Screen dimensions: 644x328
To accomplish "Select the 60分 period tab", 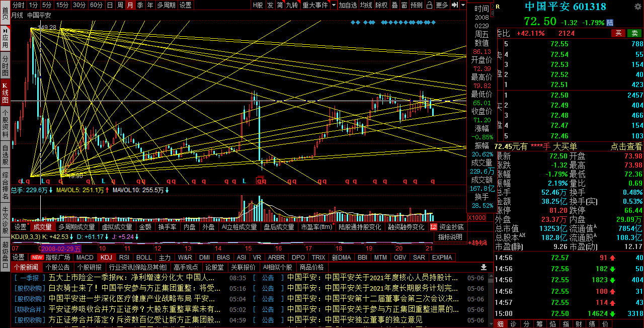I will 96,5.
